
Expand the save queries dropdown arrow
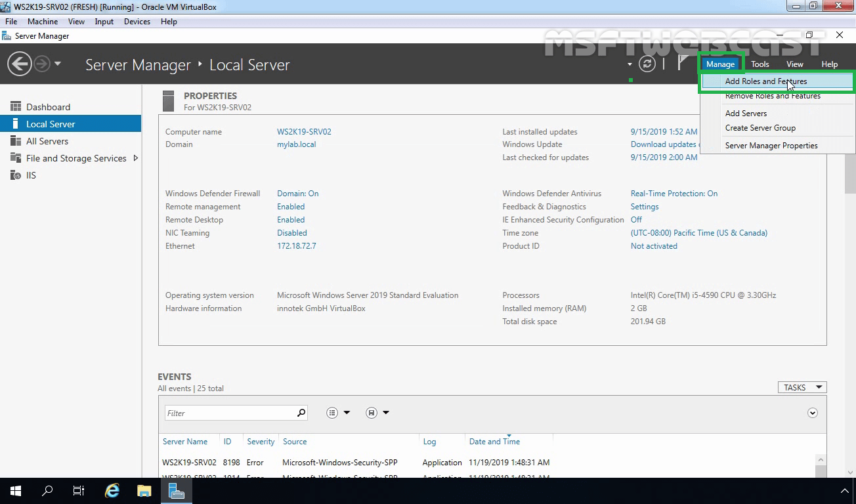click(x=386, y=412)
